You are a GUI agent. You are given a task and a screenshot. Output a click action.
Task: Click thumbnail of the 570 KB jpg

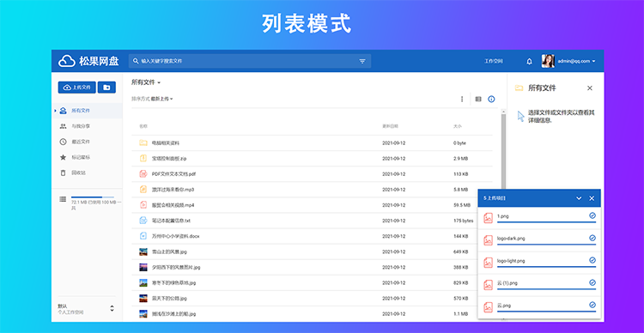click(143, 299)
